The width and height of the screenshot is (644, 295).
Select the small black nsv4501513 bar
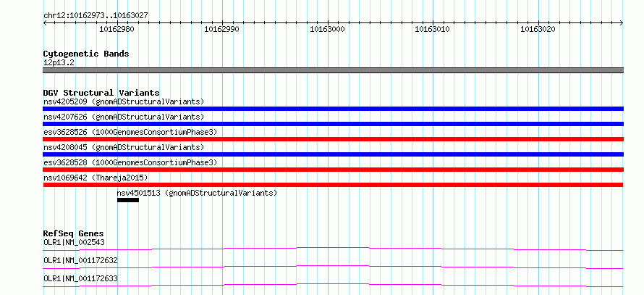tap(128, 200)
